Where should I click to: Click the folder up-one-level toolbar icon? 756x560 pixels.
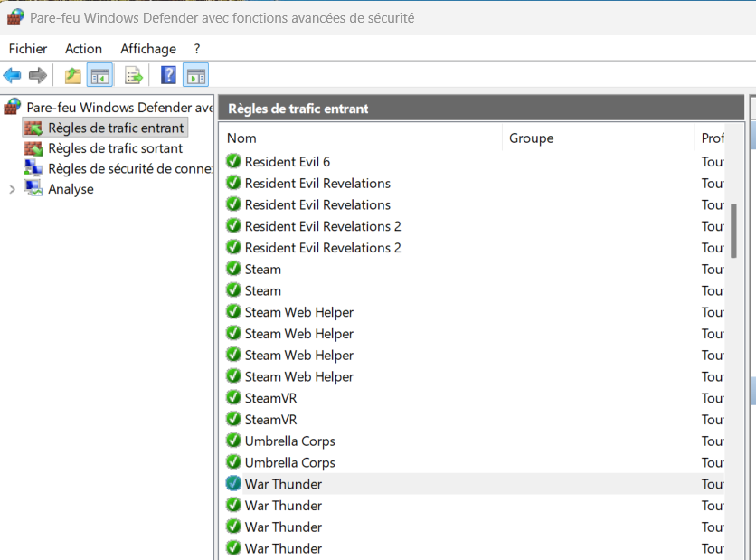pos(72,76)
